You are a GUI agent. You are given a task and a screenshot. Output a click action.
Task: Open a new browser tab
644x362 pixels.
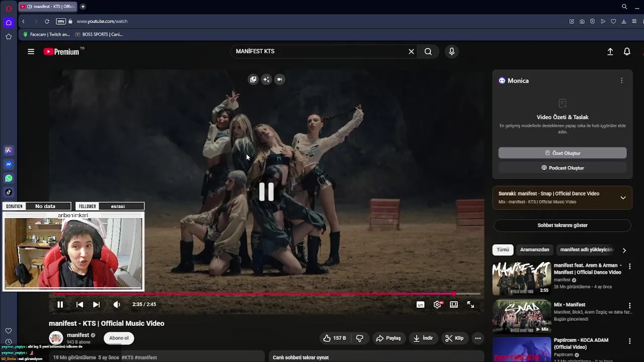(x=83, y=7)
